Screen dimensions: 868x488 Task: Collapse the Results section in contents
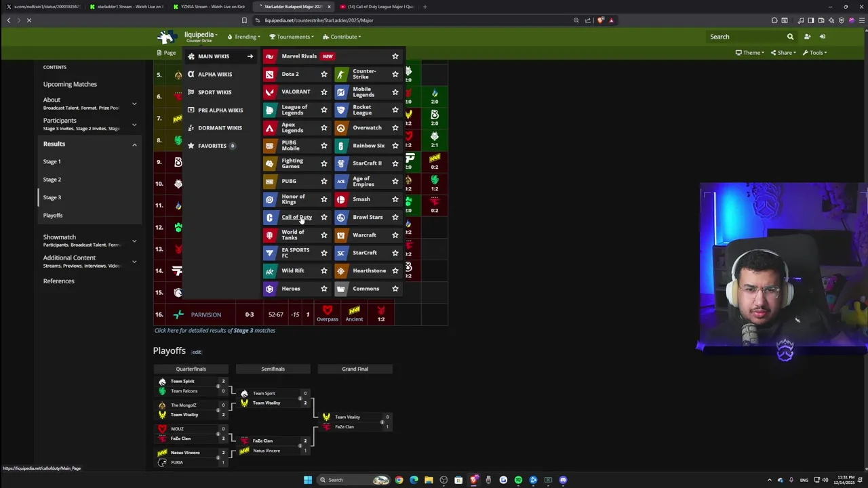click(134, 144)
